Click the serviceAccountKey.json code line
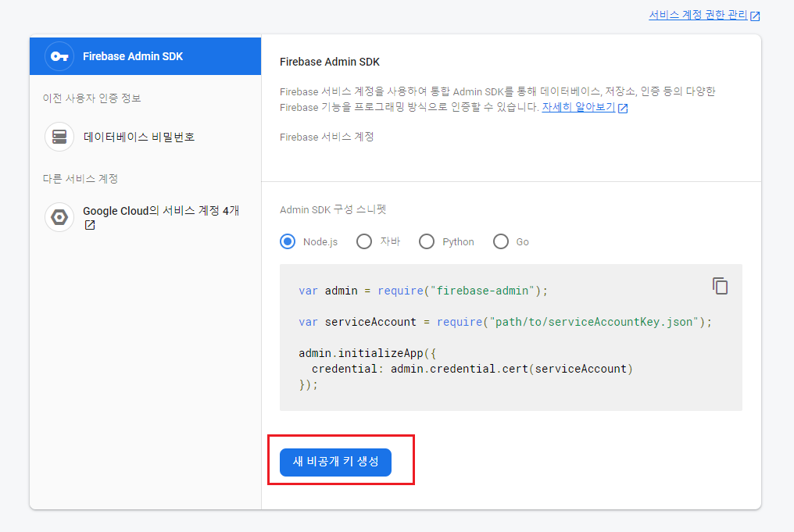 [x=506, y=322]
